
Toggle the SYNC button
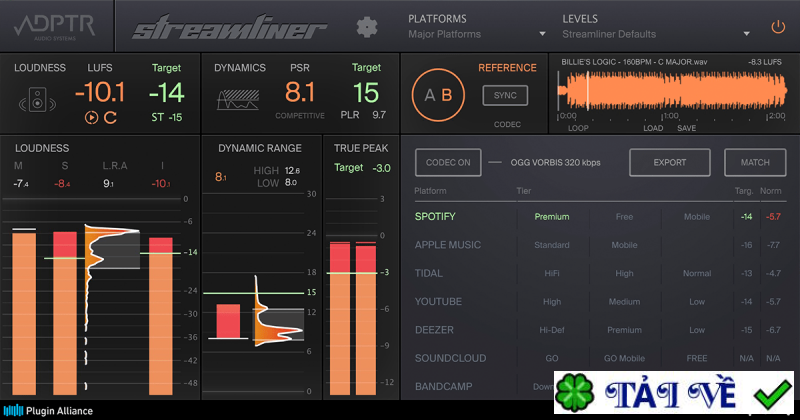pyautogui.click(x=505, y=95)
